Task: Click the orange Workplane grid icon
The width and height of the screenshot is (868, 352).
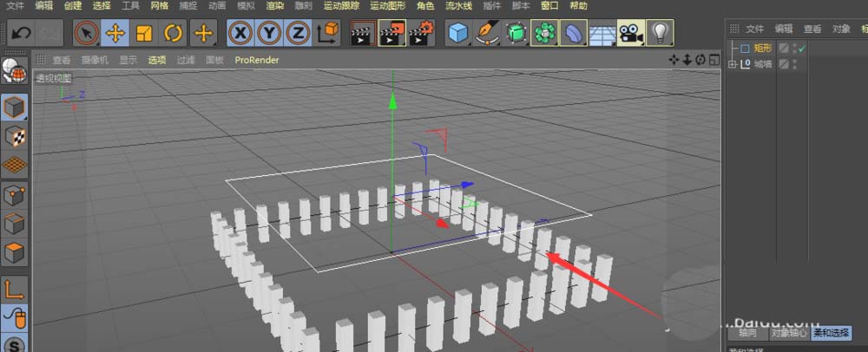Action: click(15, 164)
